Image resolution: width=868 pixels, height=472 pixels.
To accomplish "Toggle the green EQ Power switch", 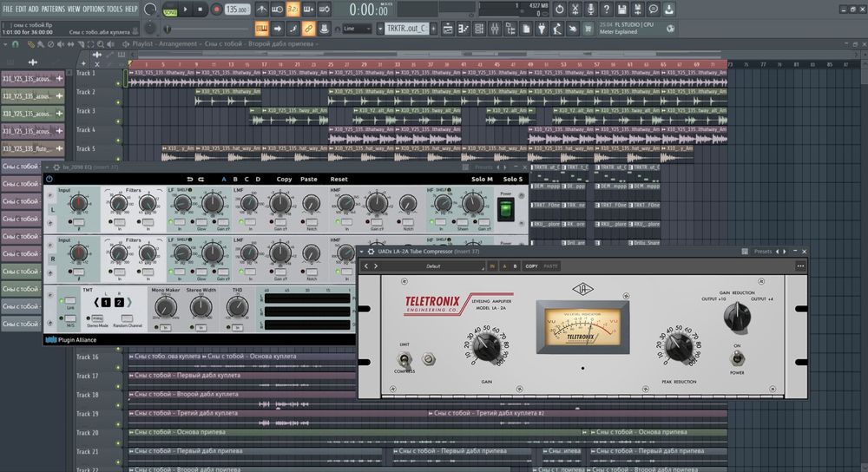I will [505, 210].
